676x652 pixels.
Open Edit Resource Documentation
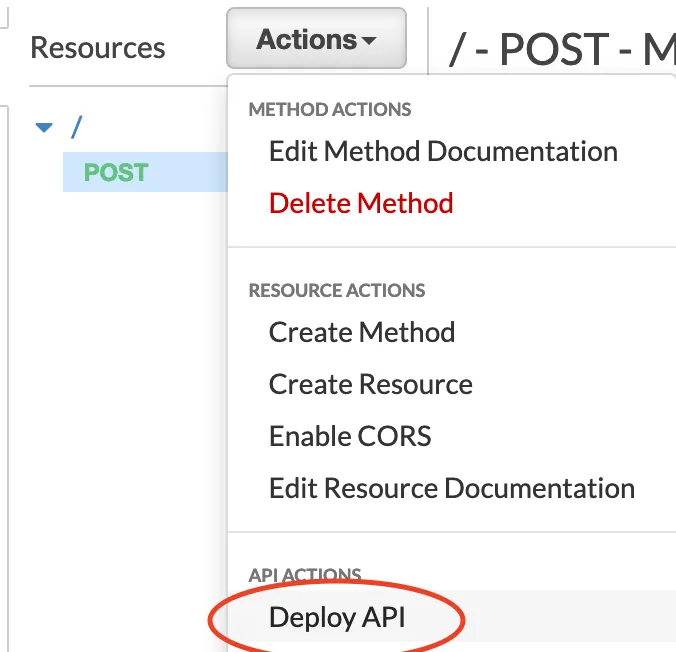pyautogui.click(x=452, y=488)
